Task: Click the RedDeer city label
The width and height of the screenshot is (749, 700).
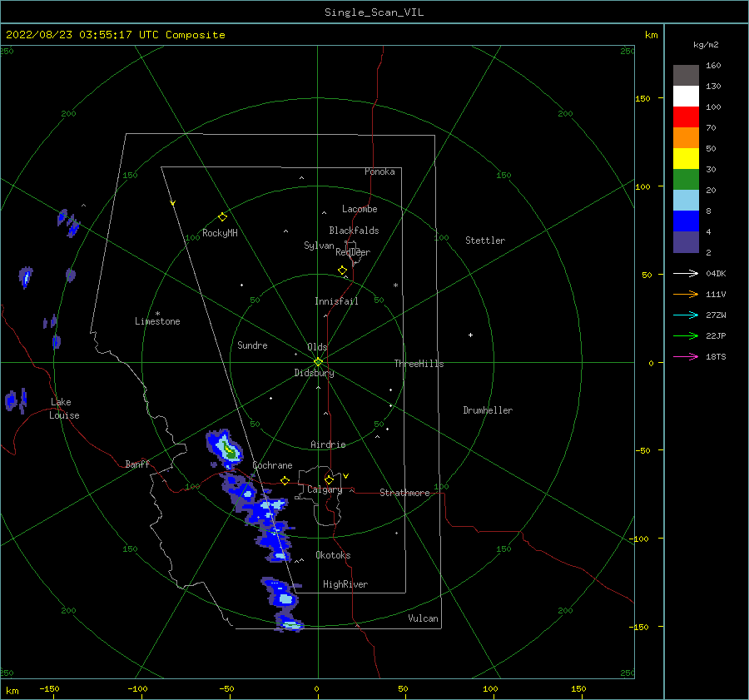Action: tap(353, 252)
